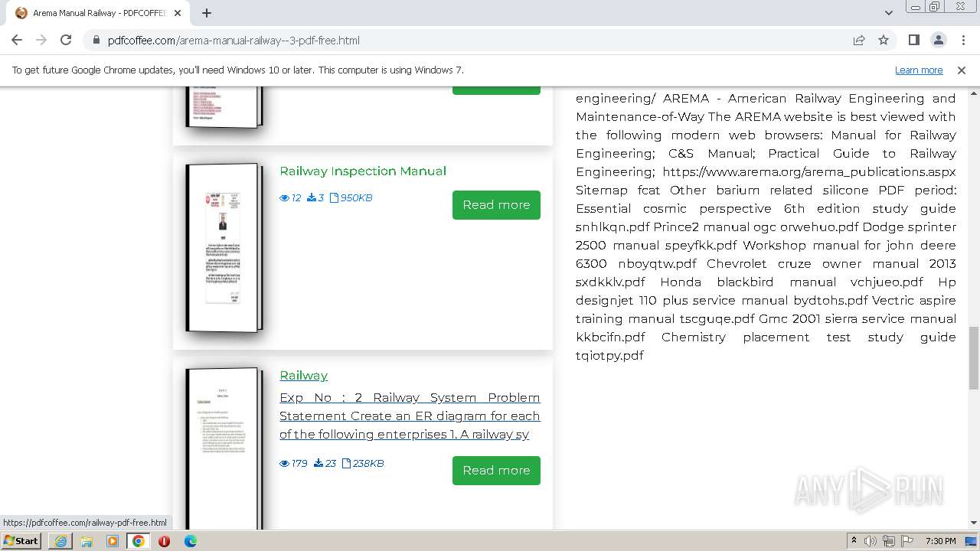Click the download icon showing 3
980x551 pixels.
pos(312,198)
